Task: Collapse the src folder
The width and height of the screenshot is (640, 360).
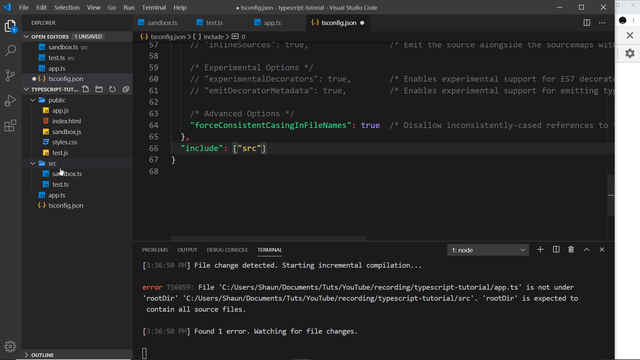Action: (33, 163)
